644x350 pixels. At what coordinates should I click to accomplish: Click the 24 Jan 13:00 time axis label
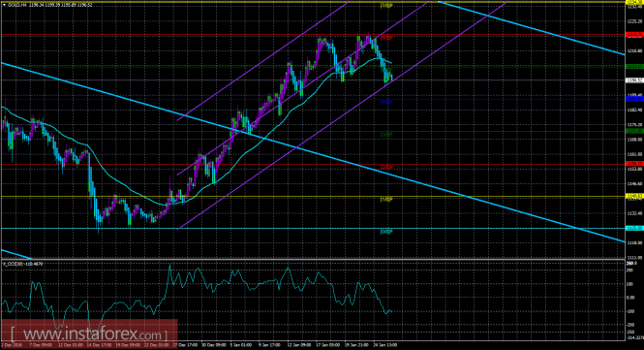point(384,345)
